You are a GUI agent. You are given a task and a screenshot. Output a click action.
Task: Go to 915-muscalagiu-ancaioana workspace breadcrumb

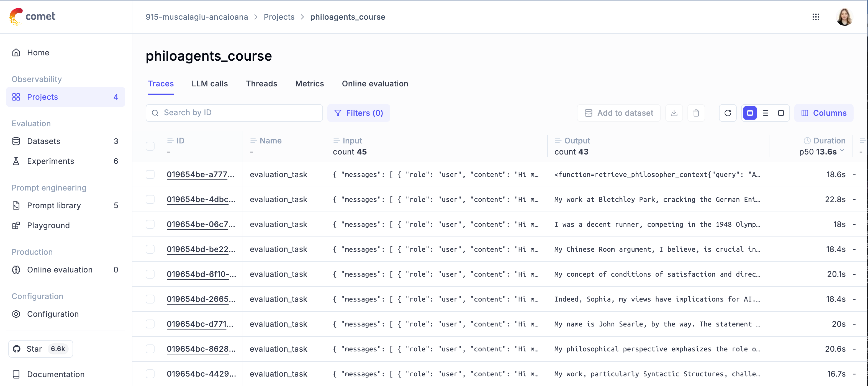point(197,17)
